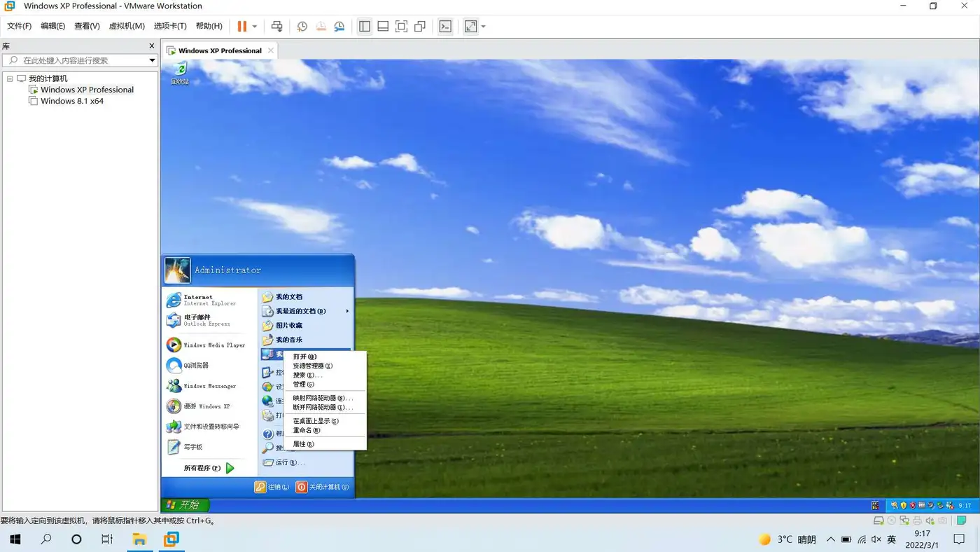The image size is (980, 552).
Task: Open the 查看(V) menu
Action: pos(87,26)
